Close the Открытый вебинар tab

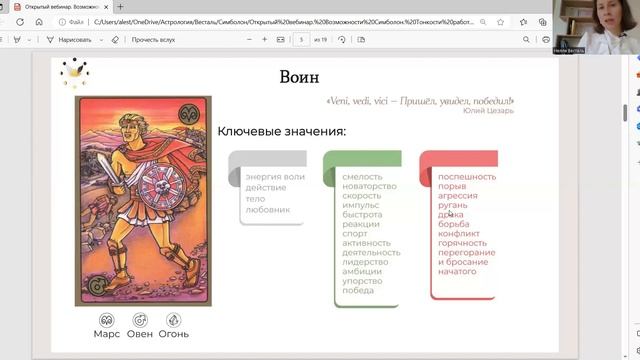coord(106,7)
